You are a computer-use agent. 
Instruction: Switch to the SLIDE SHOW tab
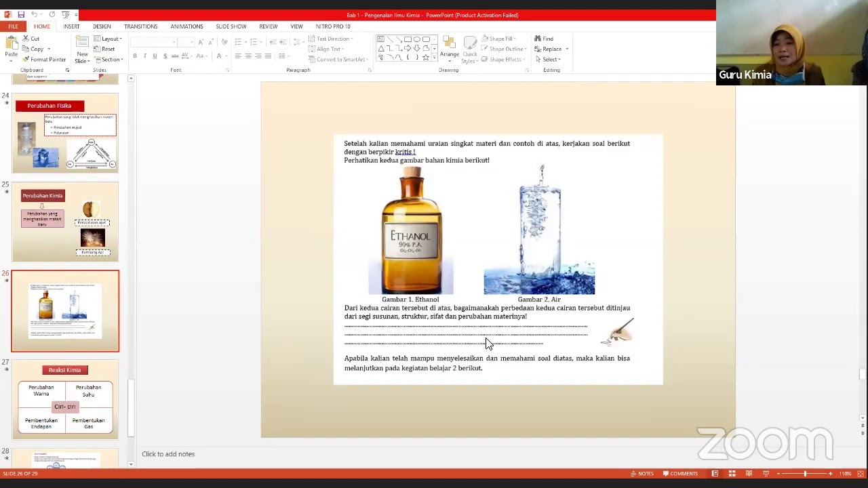coord(231,26)
